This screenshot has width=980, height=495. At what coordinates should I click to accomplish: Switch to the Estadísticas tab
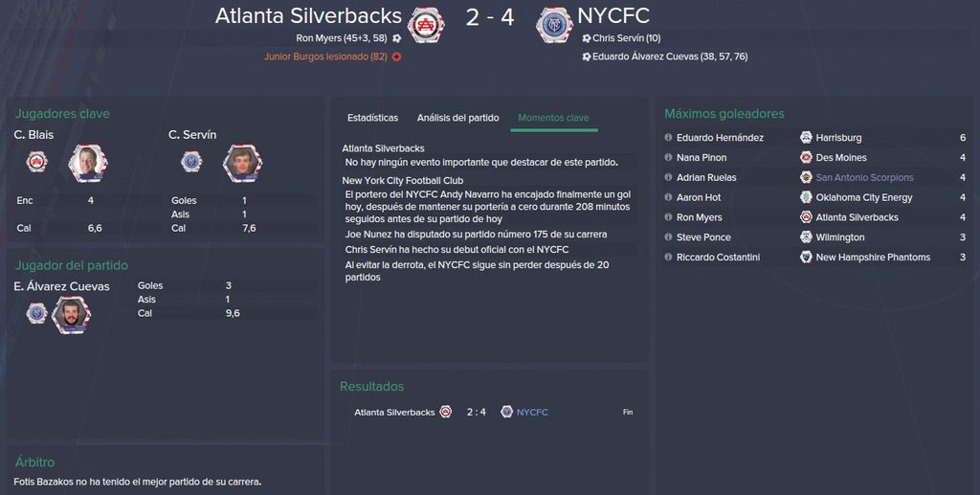(372, 118)
